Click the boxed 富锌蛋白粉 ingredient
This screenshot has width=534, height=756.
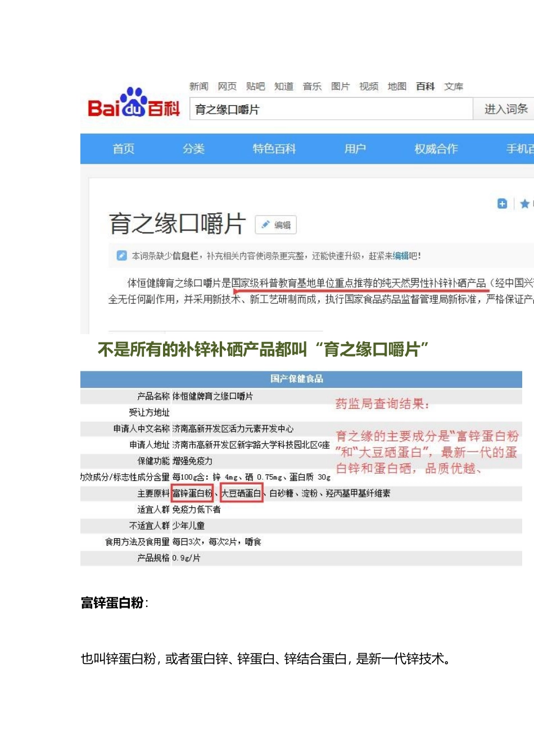(192, 493)
